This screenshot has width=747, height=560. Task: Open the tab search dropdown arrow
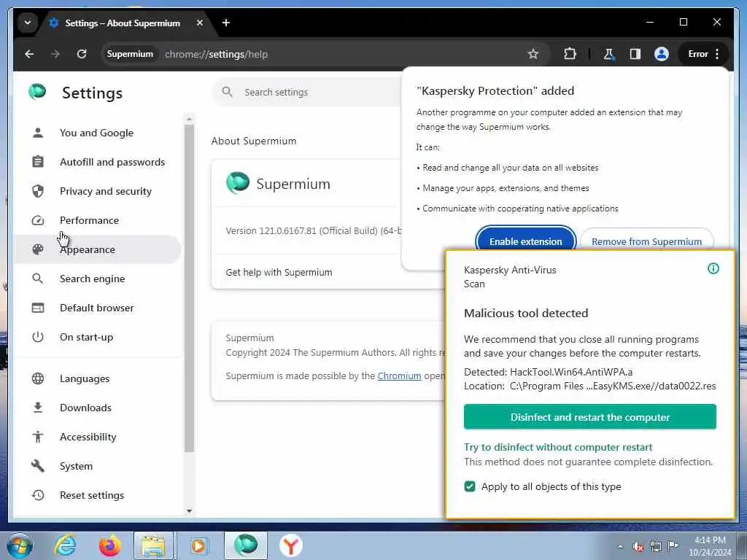coord(28,23)
